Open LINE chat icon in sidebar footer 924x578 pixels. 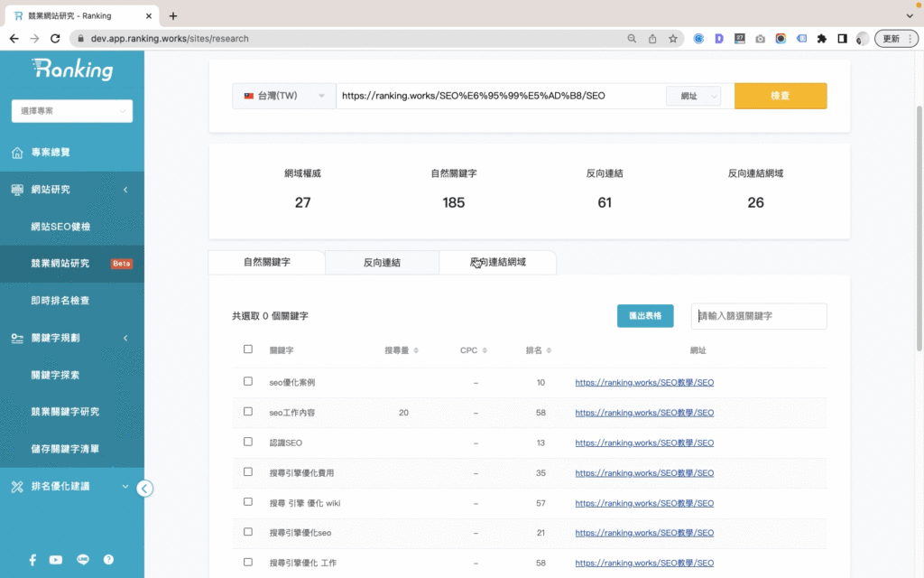[82, 560]
